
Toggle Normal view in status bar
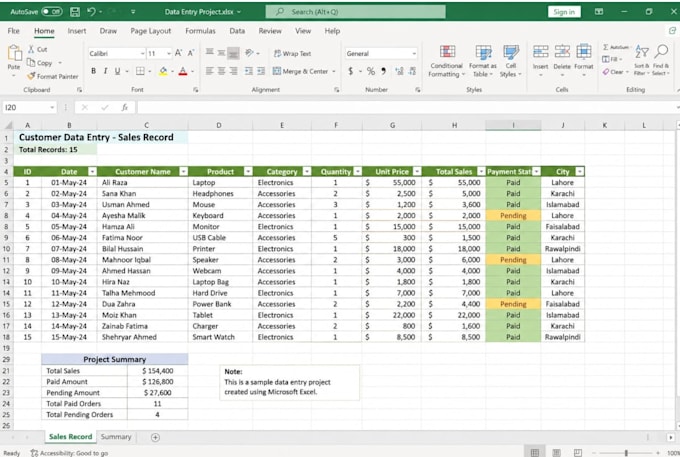point(535,453)
